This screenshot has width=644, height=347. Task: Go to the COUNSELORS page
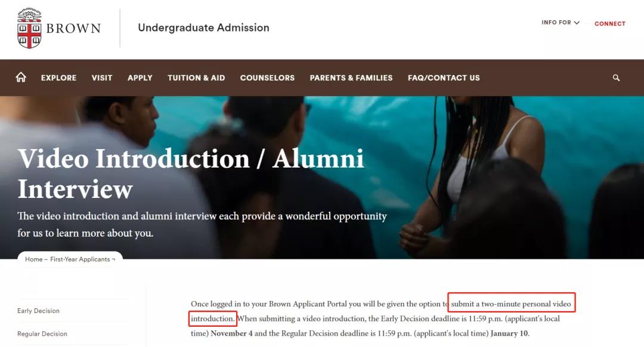point(267,78)
